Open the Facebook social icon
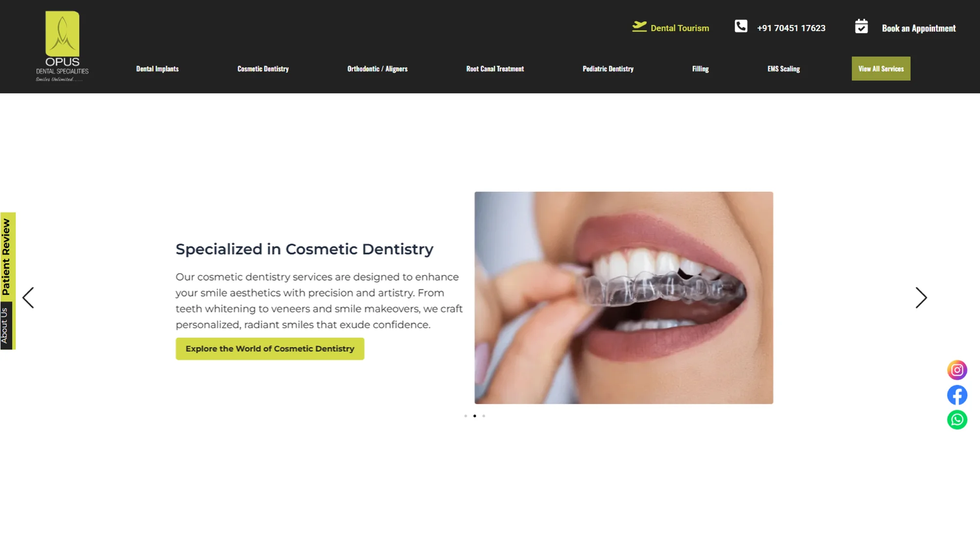The image size is (980, 551). click(x=957, y=395)
